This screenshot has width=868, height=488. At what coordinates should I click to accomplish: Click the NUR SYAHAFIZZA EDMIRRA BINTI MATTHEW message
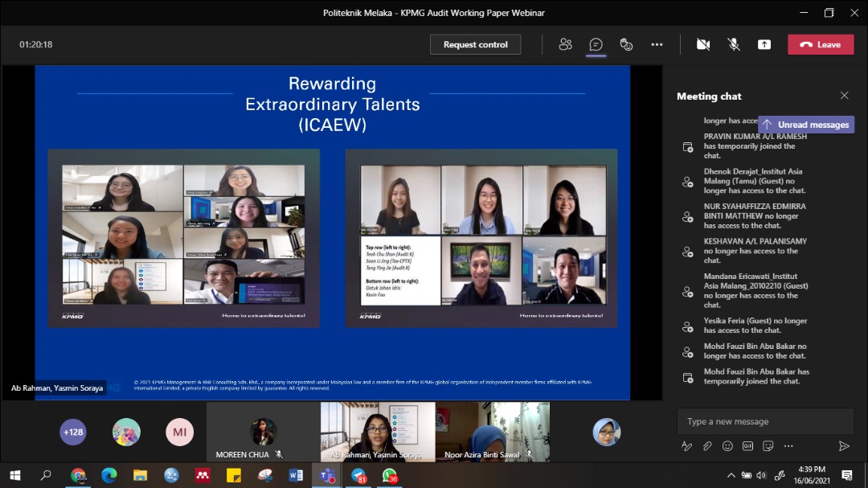click(754, 216)
